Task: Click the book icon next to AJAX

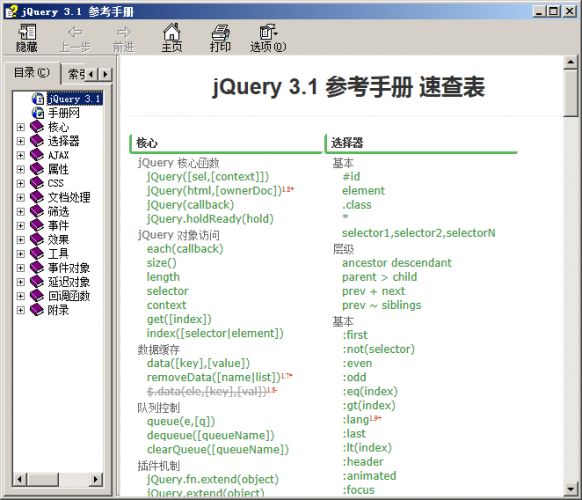Action: (37, 155)
